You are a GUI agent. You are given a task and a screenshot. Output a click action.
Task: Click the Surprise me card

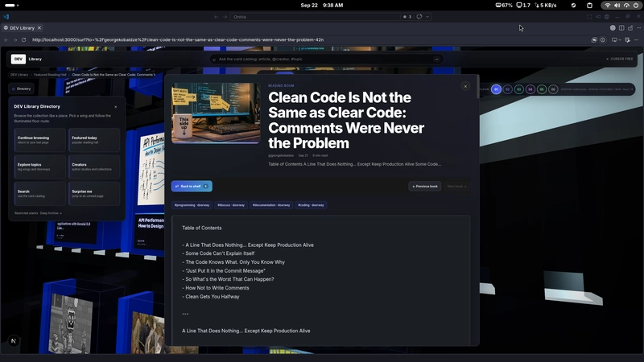coord(94,193)
